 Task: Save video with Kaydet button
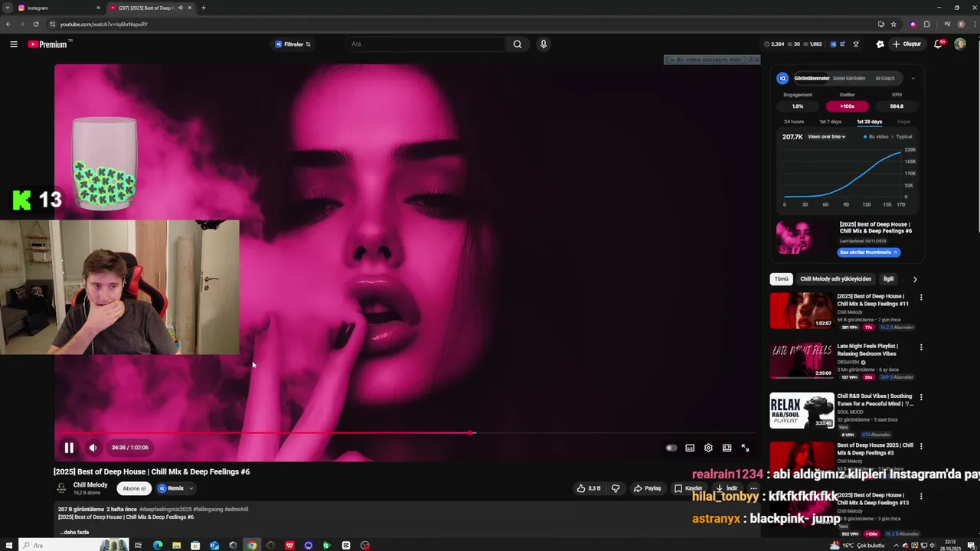(x=688, y=488)
